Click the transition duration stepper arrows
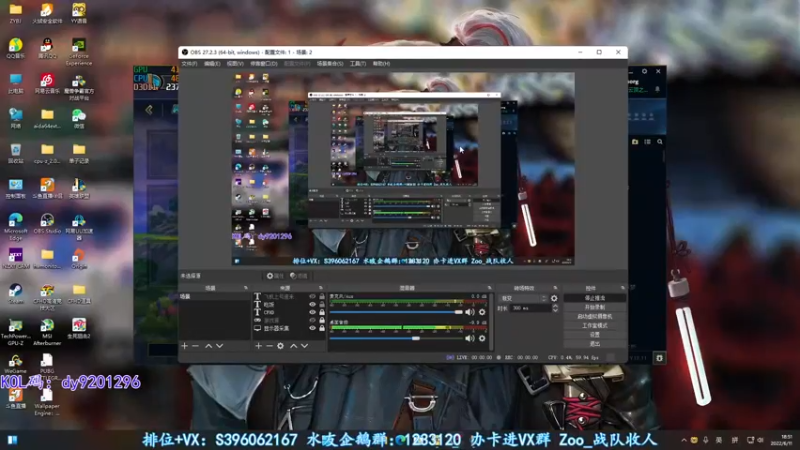The height and width of the screenshot is (450, 800). tap(555, 308)
